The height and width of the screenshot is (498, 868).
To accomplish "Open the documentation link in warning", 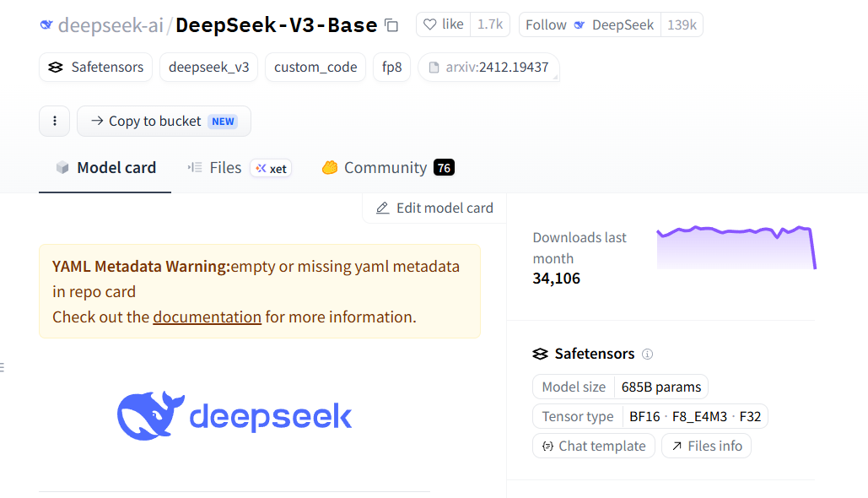I will pyautogui.click(x=207, y=317).
